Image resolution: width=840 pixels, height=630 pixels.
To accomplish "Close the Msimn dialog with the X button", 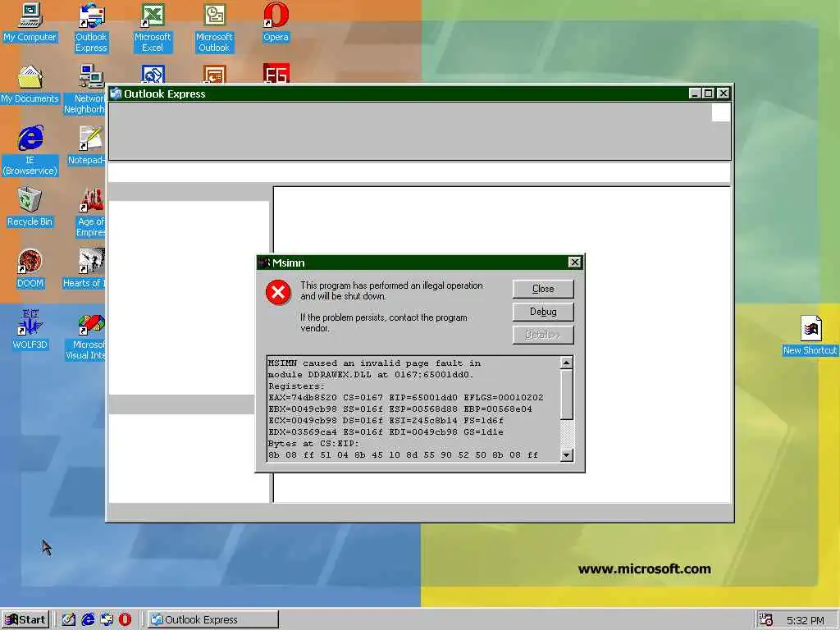I will click(x=574, y=262).
